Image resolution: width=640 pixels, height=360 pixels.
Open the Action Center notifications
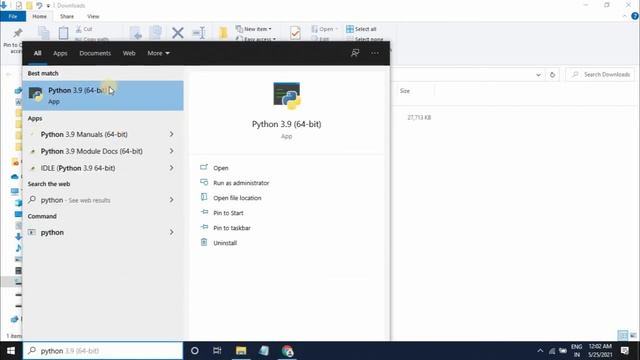pyautogui.click(x=625, y=351)
